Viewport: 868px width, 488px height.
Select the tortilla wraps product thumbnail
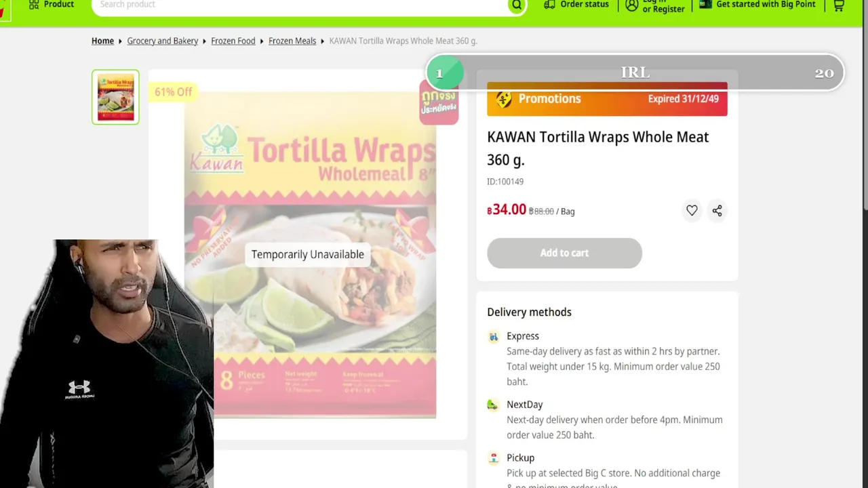pos(115,97)
